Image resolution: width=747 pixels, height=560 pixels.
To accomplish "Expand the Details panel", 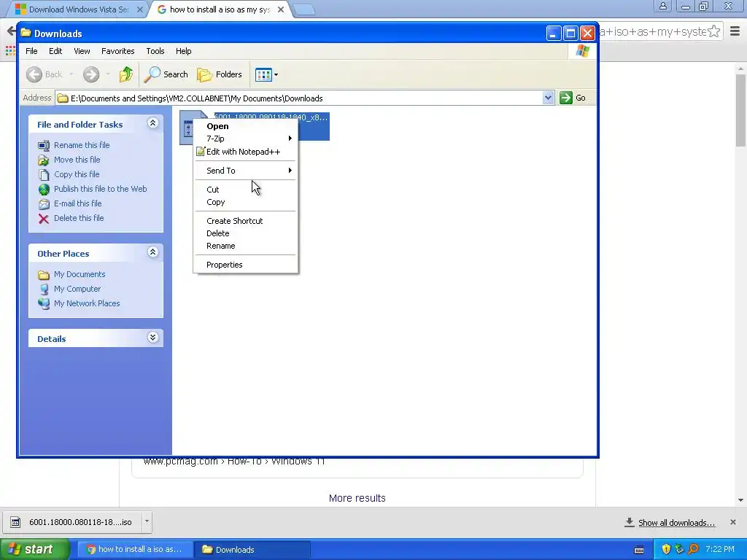I will click(152, 338).
